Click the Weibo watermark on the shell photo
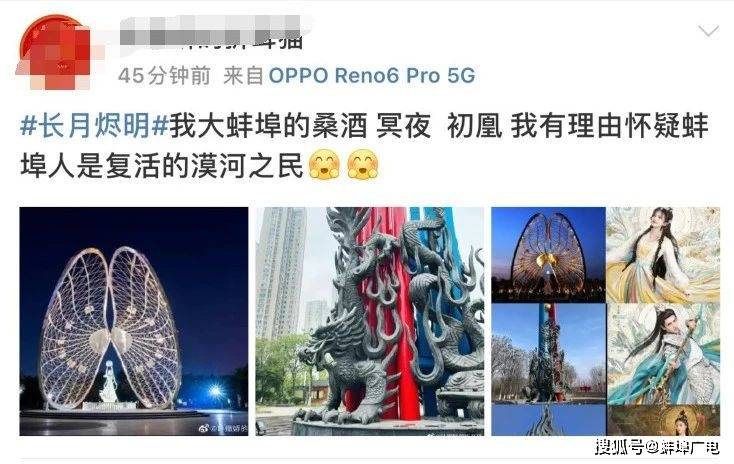The width and height of the screenshot is (734, 464). (x=223, y=428)
